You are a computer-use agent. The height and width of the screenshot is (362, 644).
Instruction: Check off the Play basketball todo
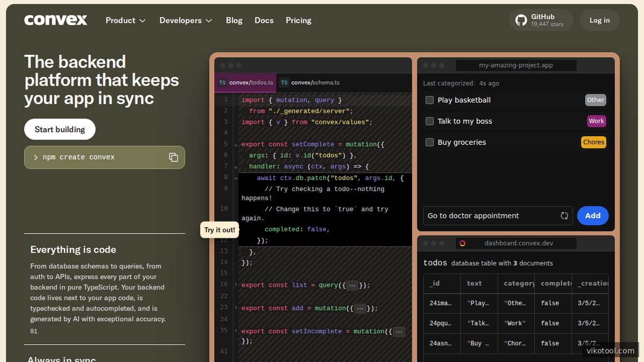tap(429, 100)
